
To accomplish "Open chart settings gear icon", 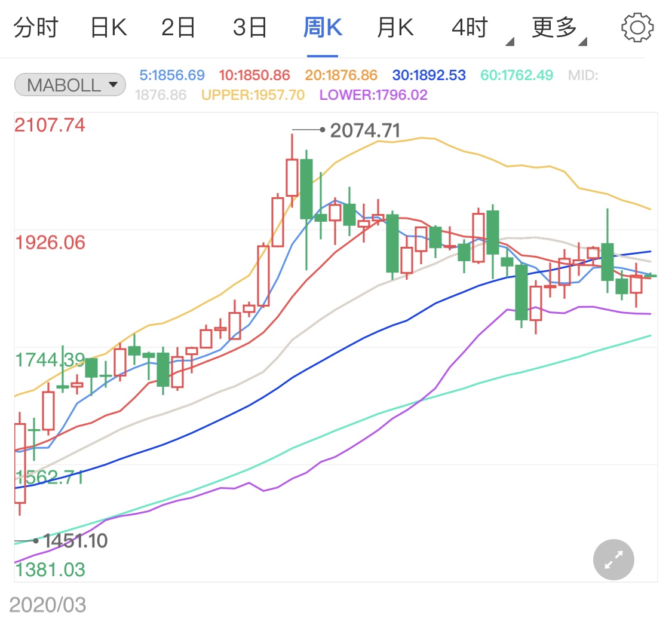I will [637, 27].
